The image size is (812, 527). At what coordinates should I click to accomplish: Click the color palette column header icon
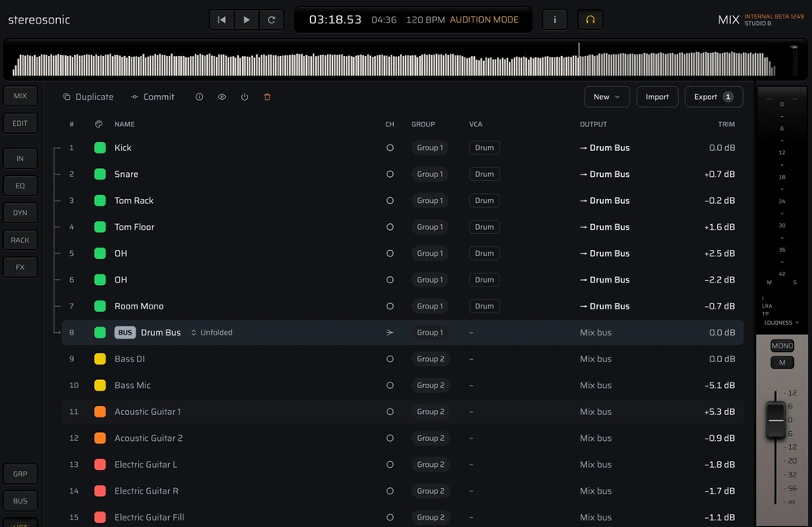(x=99, y=124)
